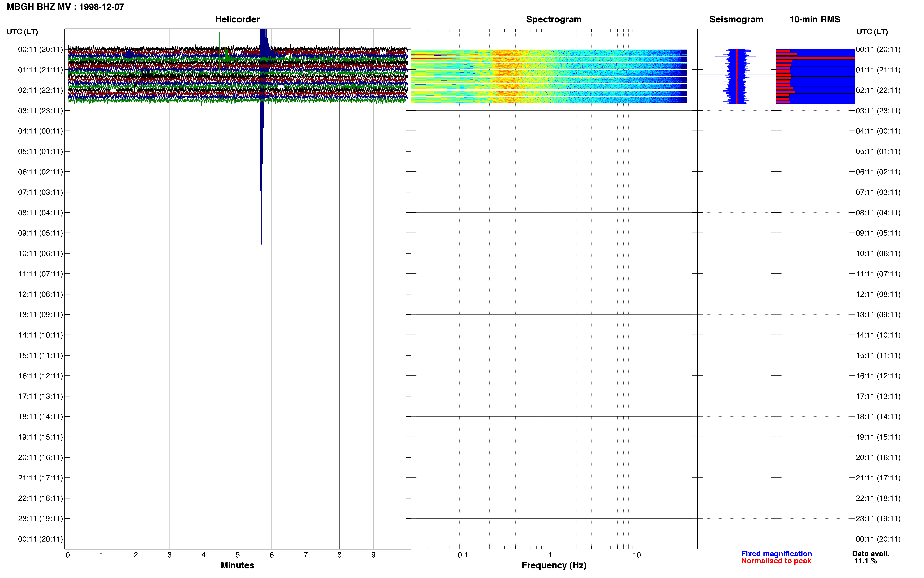This screenshot has height=578, width=924.
Task: Click the left 'UTC (LT)' axis label
Action: [x=22, y=32]
